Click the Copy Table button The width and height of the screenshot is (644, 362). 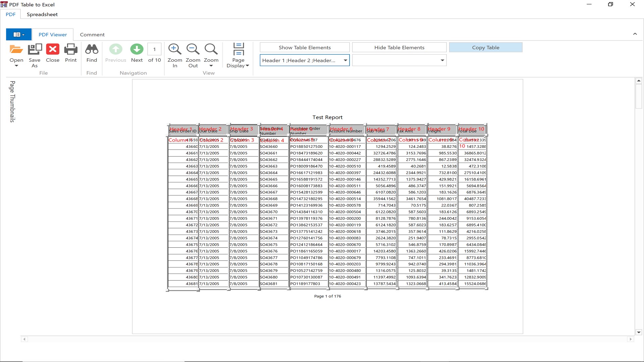coord(485,48)
